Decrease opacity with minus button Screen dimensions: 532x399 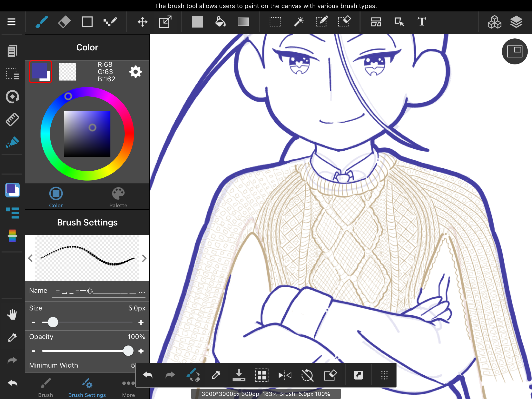[x=34, y=351]
